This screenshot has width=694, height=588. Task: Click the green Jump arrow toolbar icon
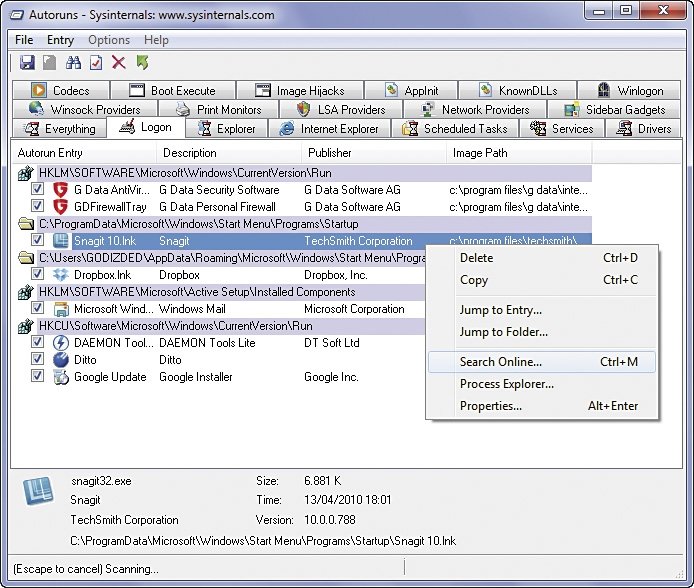tap(142, 62)
